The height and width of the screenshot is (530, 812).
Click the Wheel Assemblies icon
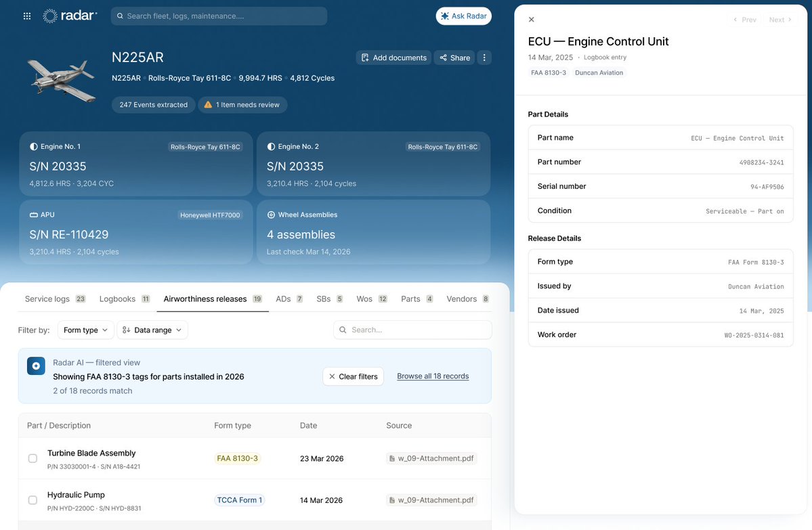coord(271,215)
